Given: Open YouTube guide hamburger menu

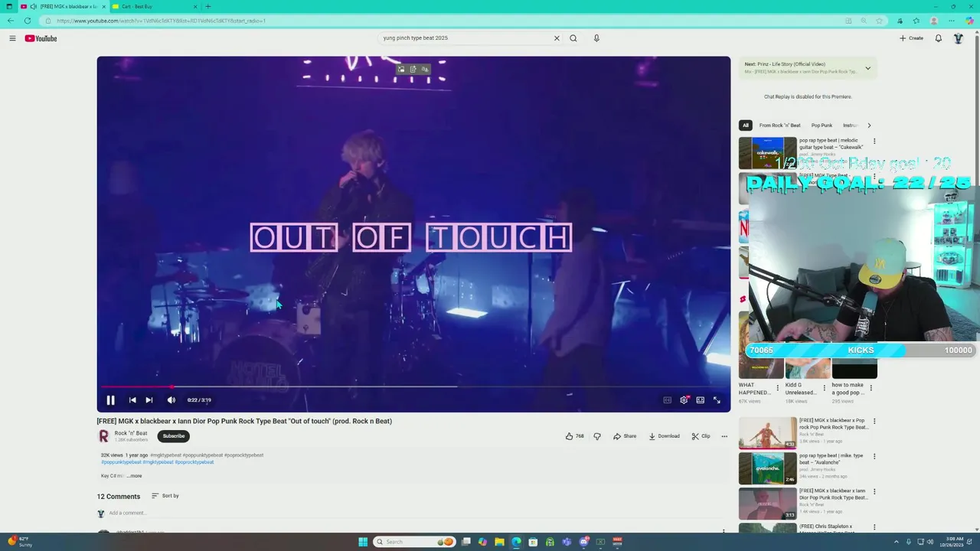Looking at the screenshot, I should (x=12, y=38).
